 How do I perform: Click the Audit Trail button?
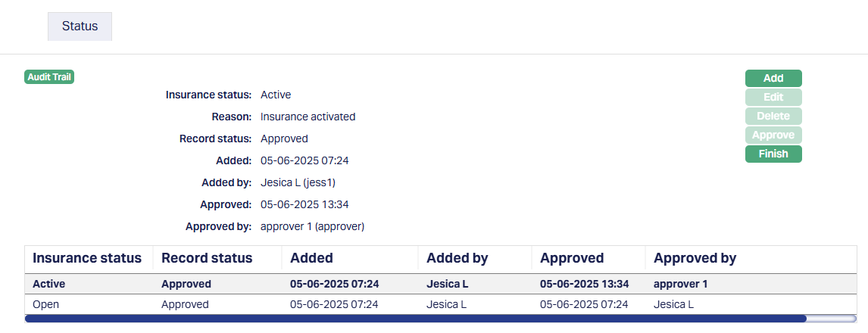49,77
